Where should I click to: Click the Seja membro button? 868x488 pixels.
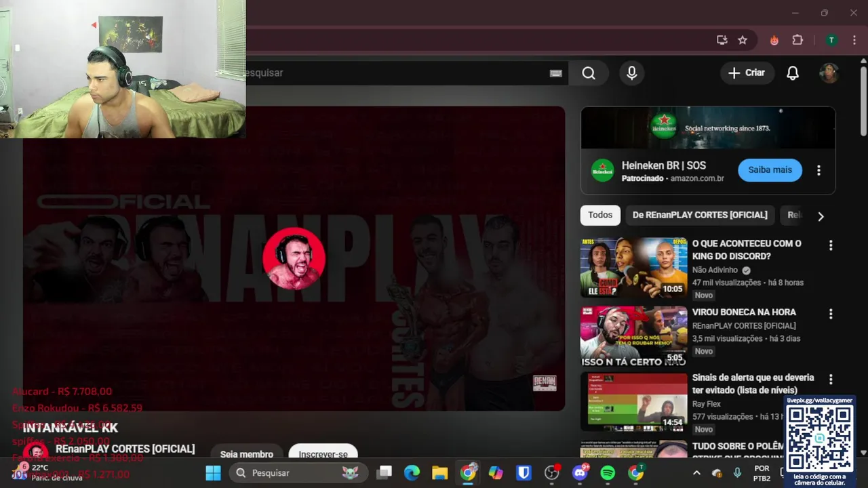click(x=247, y=454)
